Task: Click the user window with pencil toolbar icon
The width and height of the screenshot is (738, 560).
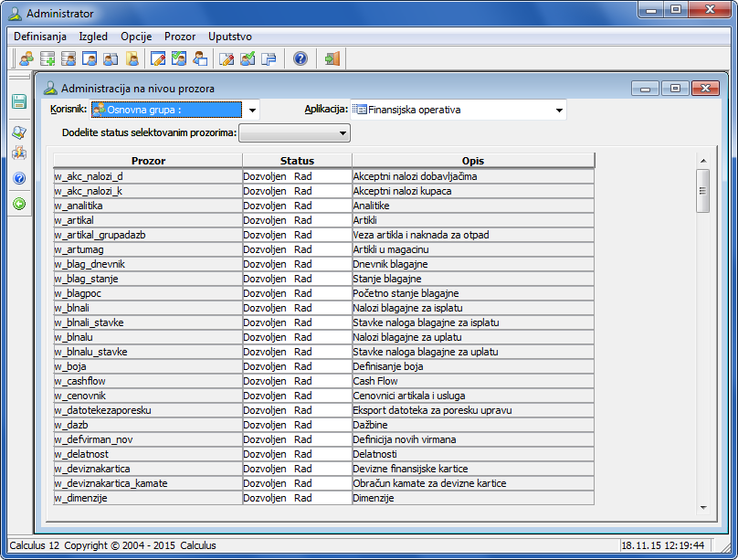Action: pyautogui.click(x=158, y=59)
